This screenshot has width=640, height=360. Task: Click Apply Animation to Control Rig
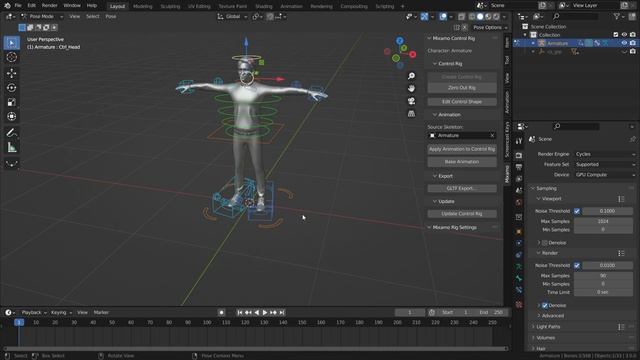point(462,149)
